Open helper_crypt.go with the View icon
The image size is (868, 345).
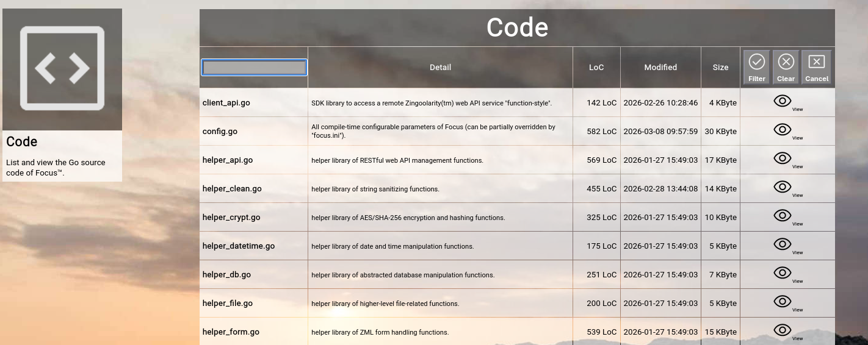pos(783,216)
